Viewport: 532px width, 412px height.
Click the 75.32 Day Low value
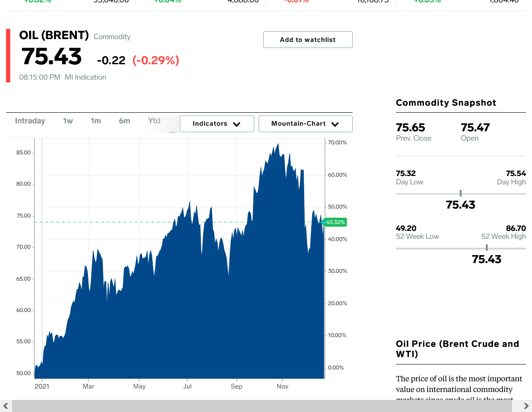click(406, 173)
